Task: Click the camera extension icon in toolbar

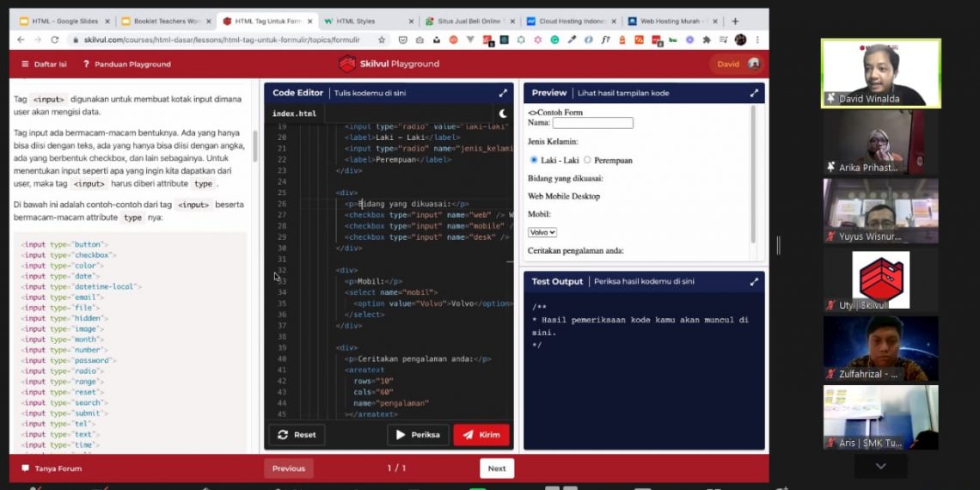Action: click(420, 40)
